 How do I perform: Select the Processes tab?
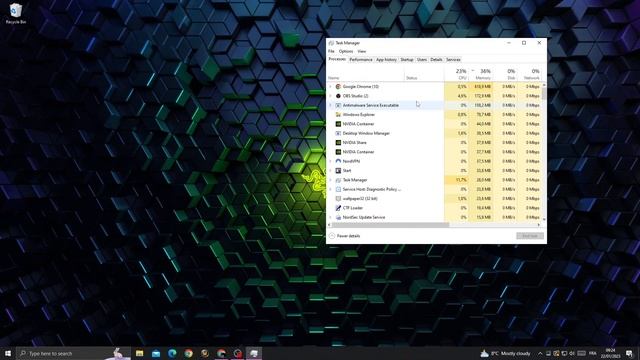tap(337, 60)
